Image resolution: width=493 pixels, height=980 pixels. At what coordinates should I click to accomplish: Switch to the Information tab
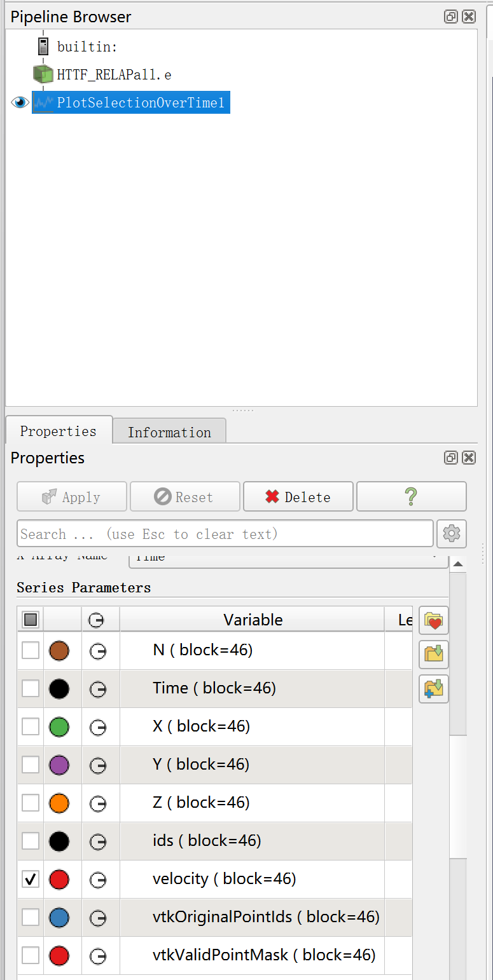[x=169, y=432]
